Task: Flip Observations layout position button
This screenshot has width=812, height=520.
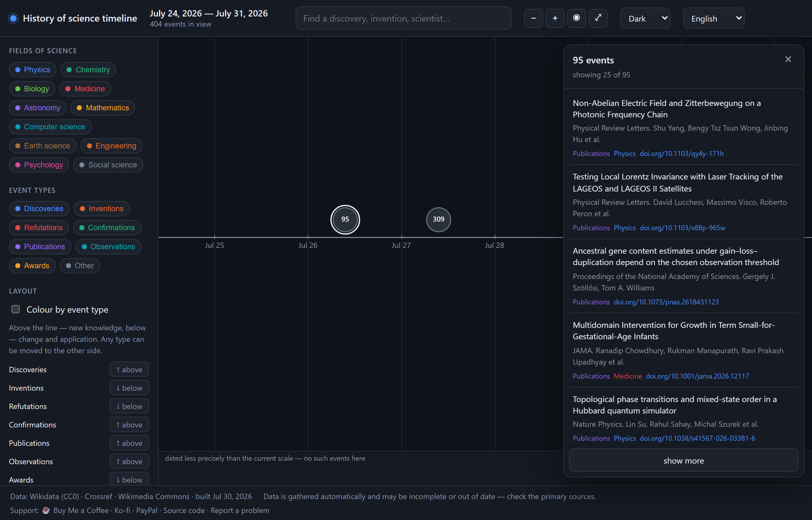Action: tap(129, 462)
